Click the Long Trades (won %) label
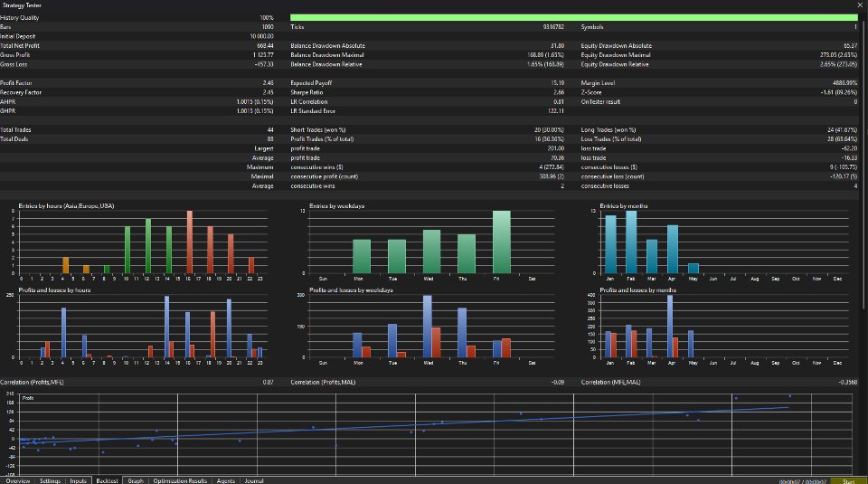 point(609,130)
